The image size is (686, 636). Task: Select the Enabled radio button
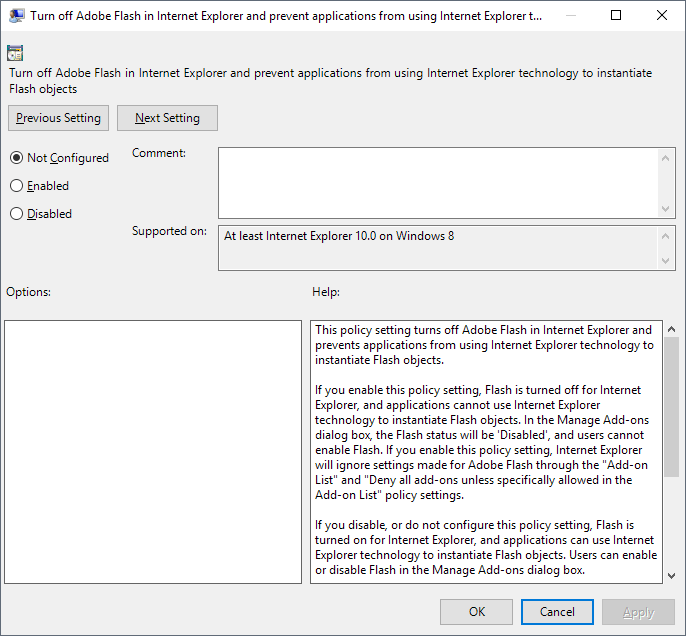coord(39,185)
